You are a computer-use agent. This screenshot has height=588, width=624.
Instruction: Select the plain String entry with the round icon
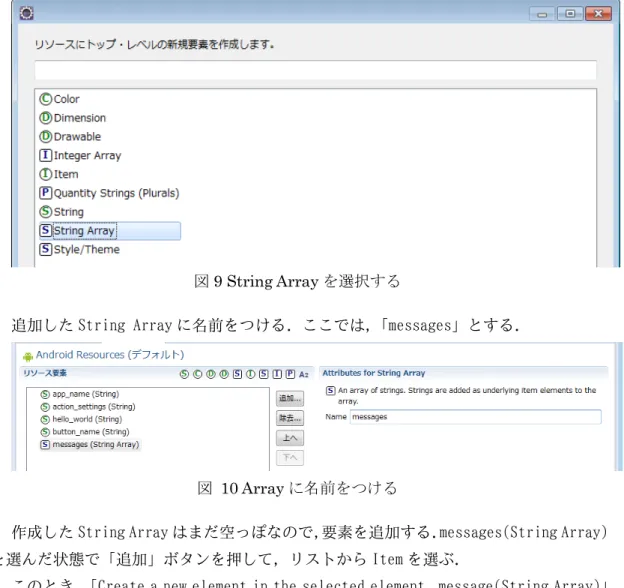click(x=62, y=212)
